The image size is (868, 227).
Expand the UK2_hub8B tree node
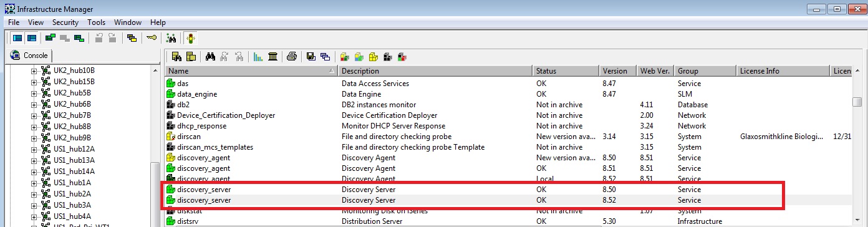(34, 127)
